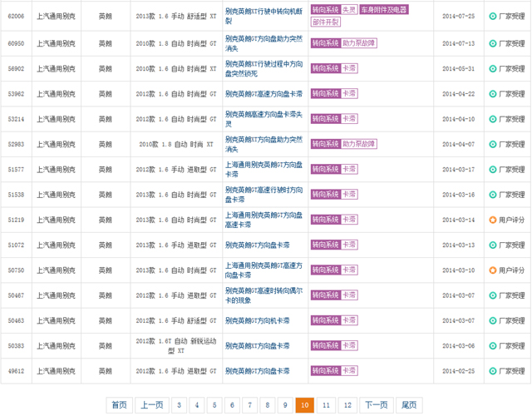Click model 2012款 1.6T 自动 新锐运动型 XT
The width and height of the screenshot is (532, 416).
pyautogui.click(x=176, y=346)
